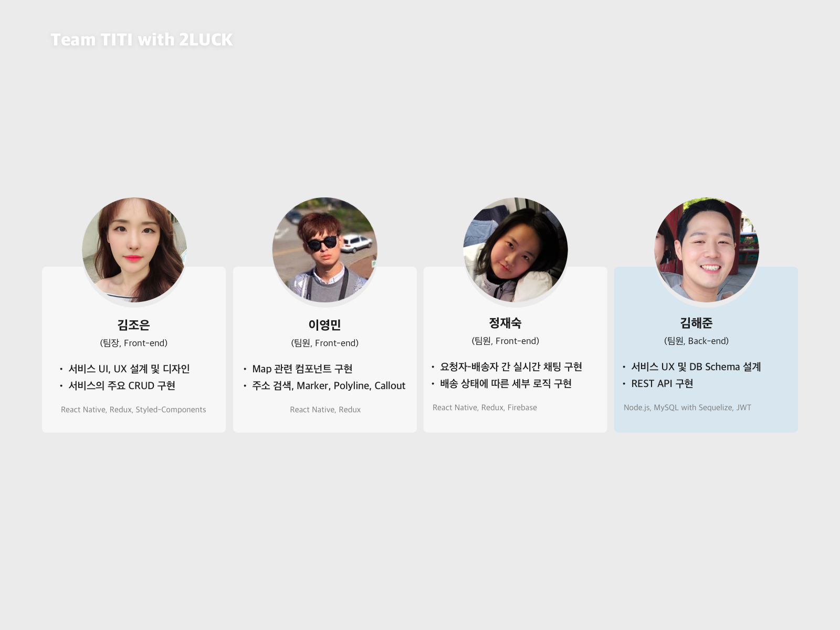Click the Node.js, MySQL with Sequelize, JWT caption
The width and height of the screenshot is (840, 630).
pos(687,407)
